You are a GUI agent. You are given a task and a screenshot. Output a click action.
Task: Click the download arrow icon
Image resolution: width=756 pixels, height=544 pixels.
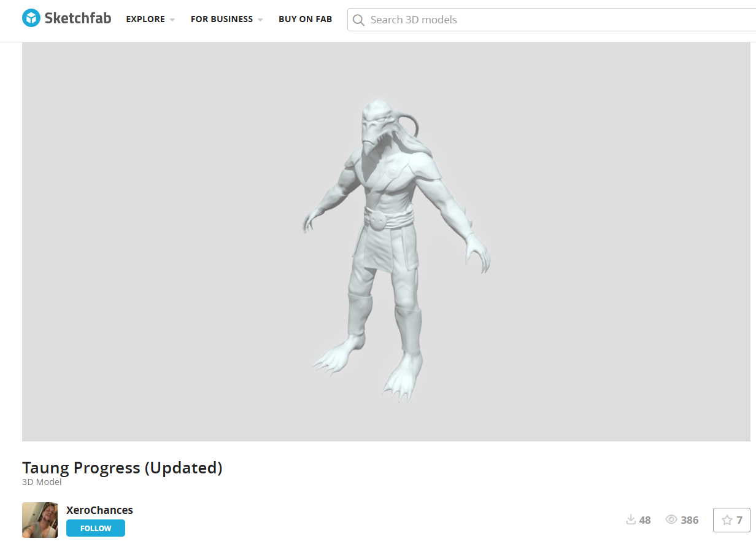click(x=630, y=520)
